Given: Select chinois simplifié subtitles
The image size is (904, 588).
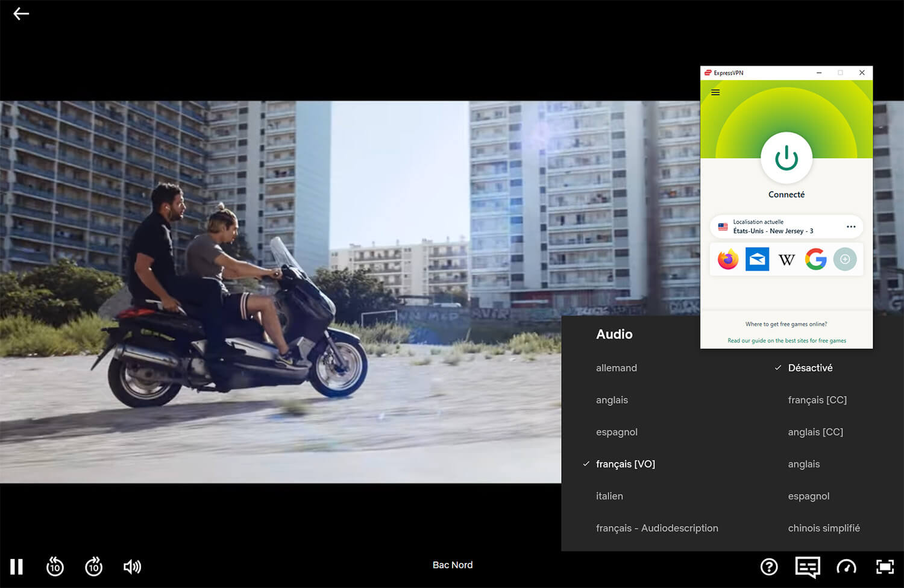Looking at the screenshot, I should pyautogui.click(x=824, y=528).
